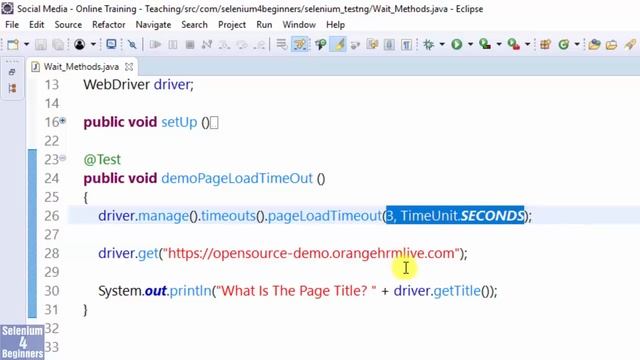Open the Project menu
This screenshot has height=360, width=640.
coord(232,24)
